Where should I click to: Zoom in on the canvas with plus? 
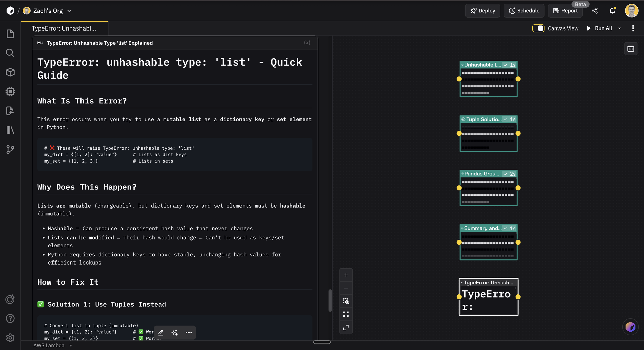(x=346, y=275)
